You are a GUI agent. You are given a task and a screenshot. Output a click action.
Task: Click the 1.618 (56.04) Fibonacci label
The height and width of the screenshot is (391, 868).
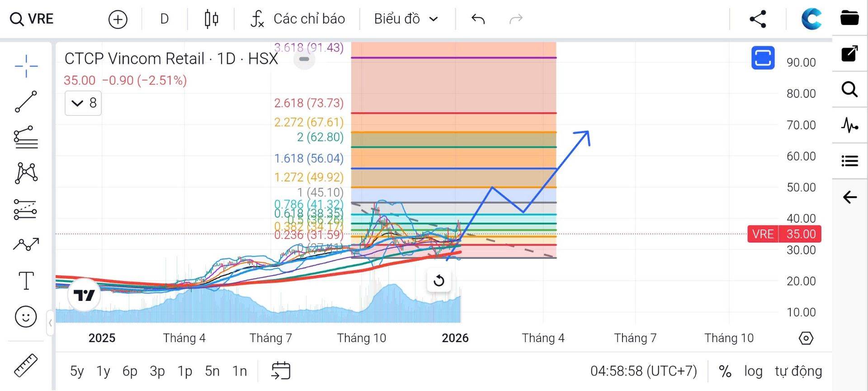[x=309, y=158]
